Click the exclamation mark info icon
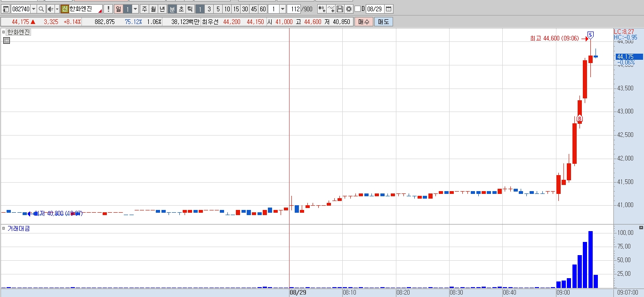Screen dimensions: 644x297 pos(108,9)
